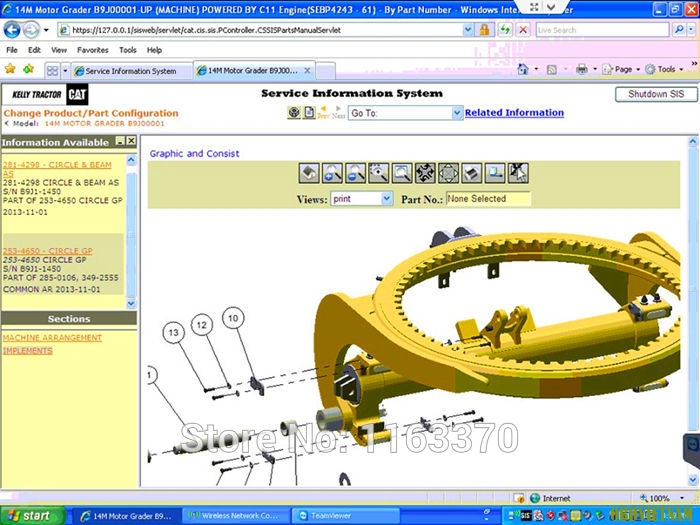Image resolution: width=700 pixels, height=525 pixels.
Task: Open the 281-4298 Circle & Beam AS link
Action: [x=57, y=169]
